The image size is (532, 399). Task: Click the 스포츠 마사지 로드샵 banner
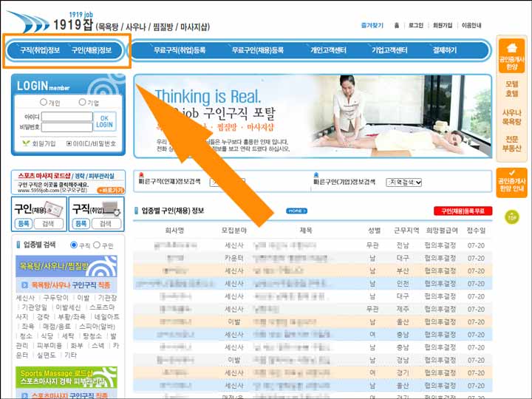point(68,183)
